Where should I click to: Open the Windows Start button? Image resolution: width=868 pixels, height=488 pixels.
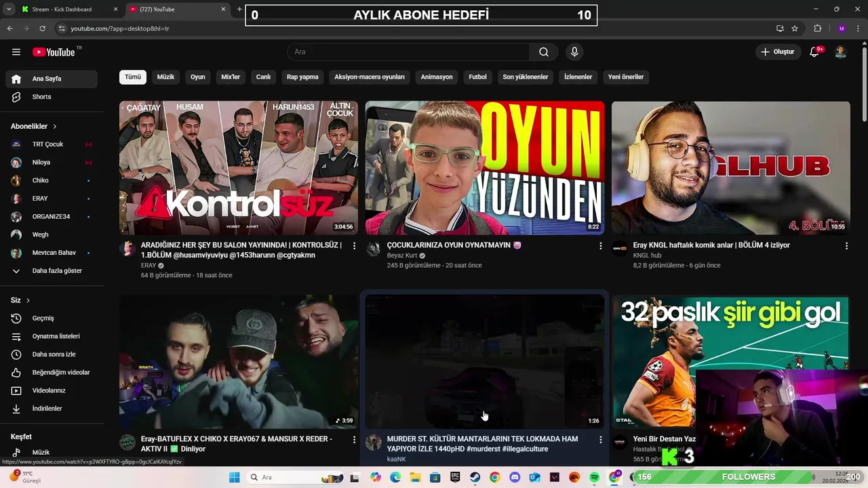(x=234, y=477)
